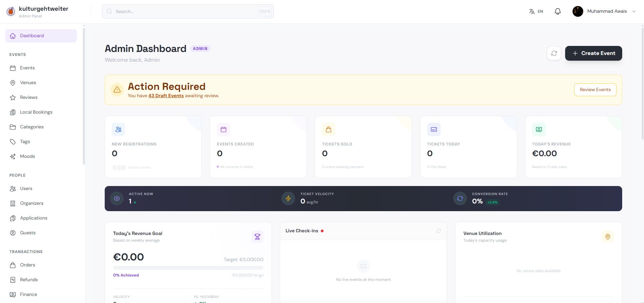The width and height of the screenshot is (644, 303).
Task: Click the Based on 0 daily sales text
Action: (549, 167)
